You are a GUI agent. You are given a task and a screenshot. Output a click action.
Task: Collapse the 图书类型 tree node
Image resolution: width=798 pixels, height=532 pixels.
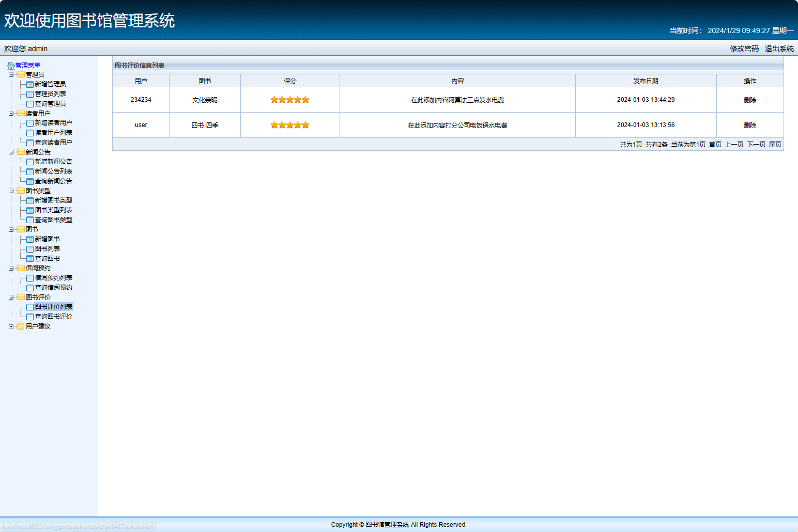click(11, 191)
